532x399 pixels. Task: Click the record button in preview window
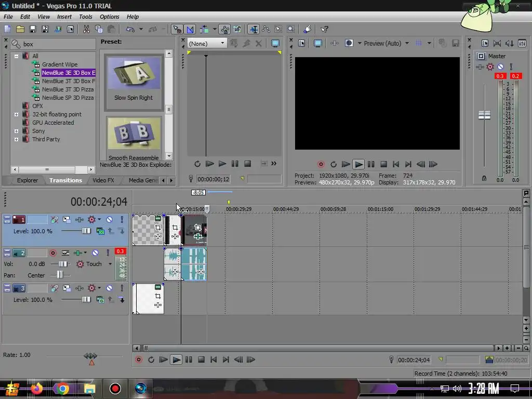(321, 164)
